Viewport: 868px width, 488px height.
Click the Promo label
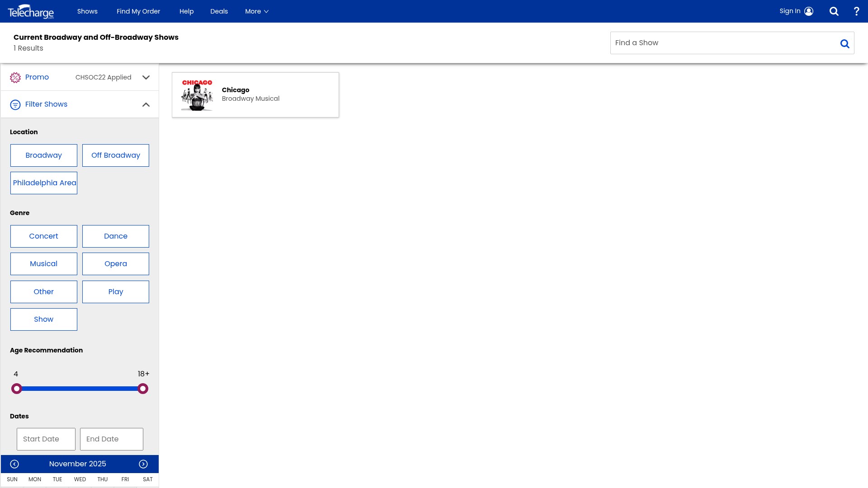pyautogui.click(x=37, y=77)
